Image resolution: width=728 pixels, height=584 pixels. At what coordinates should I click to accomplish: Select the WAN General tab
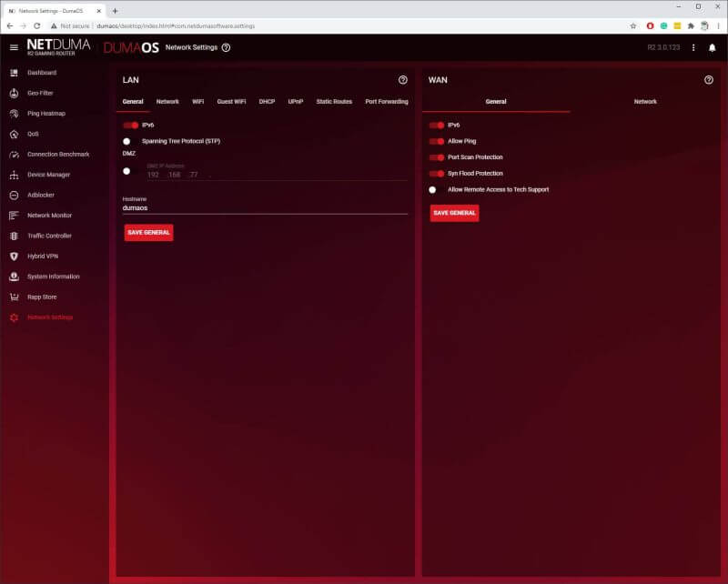[x=496, y=102]
